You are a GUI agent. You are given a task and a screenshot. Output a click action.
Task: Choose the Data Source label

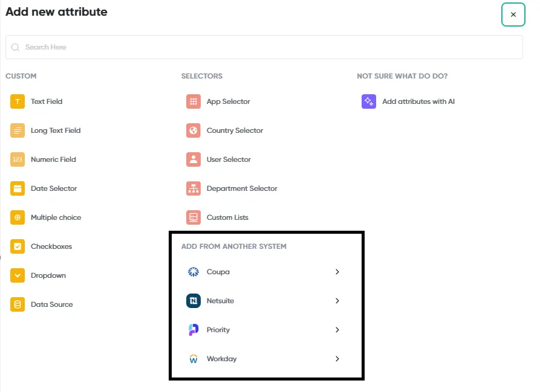coord(51,304)
